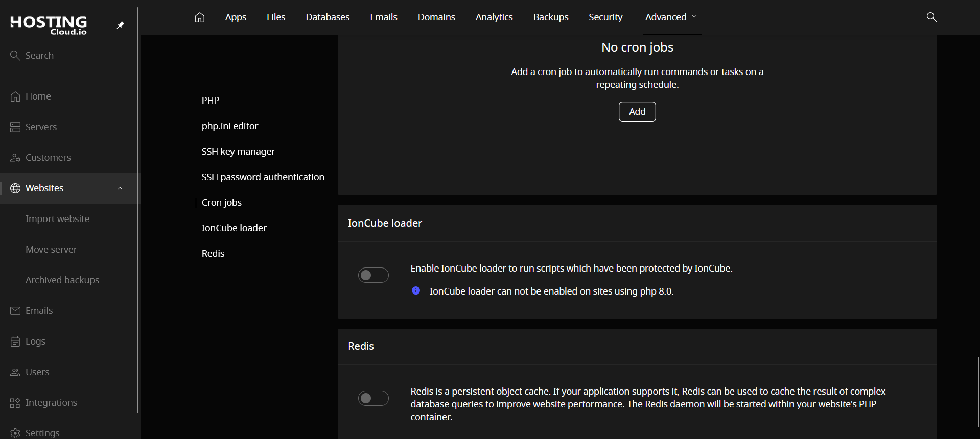Click the Integrations icon in sidebar
Image resolution: width=980 pixels, height=439 pixels.
(x=15, y=403)
